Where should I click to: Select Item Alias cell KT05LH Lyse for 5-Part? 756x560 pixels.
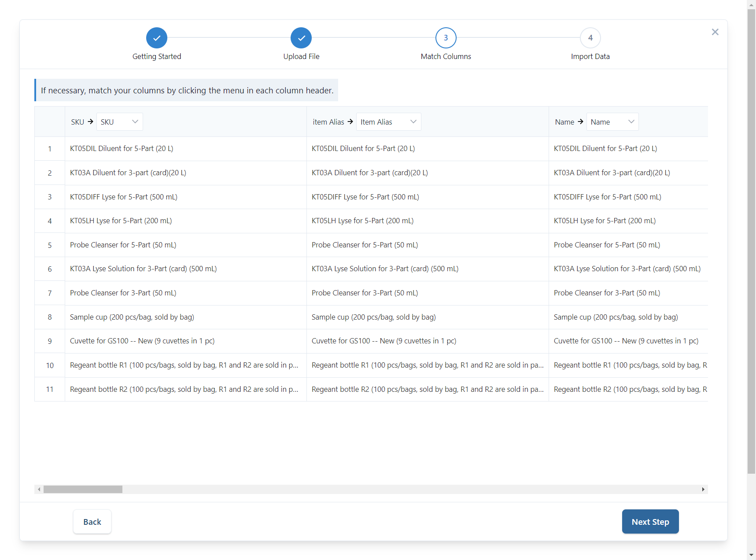[428, 221]
